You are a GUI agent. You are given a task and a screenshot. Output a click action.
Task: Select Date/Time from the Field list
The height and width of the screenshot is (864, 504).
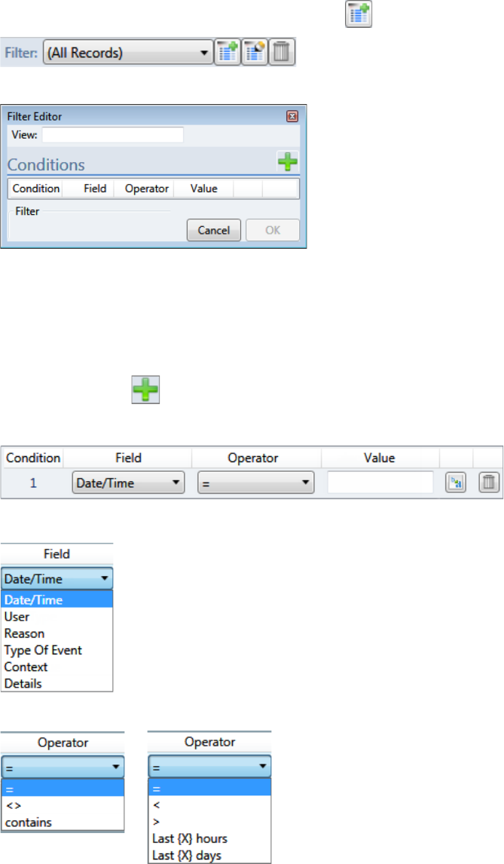point(57,600)
